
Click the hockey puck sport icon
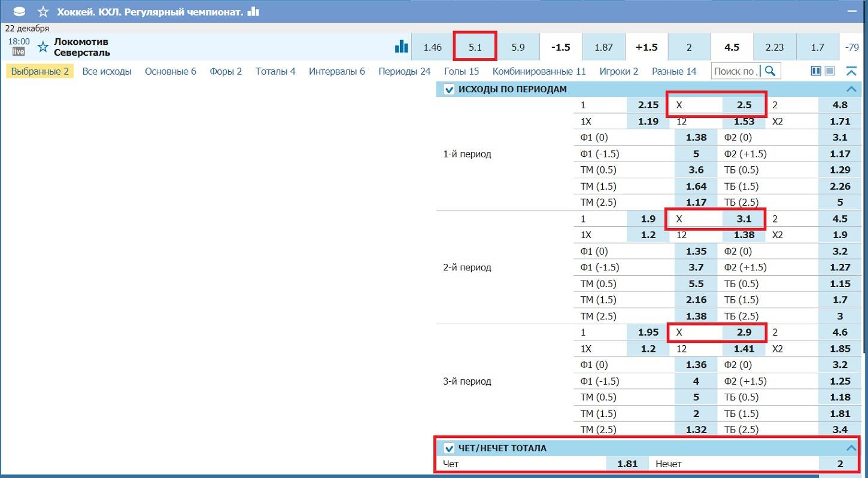[20, 11]
